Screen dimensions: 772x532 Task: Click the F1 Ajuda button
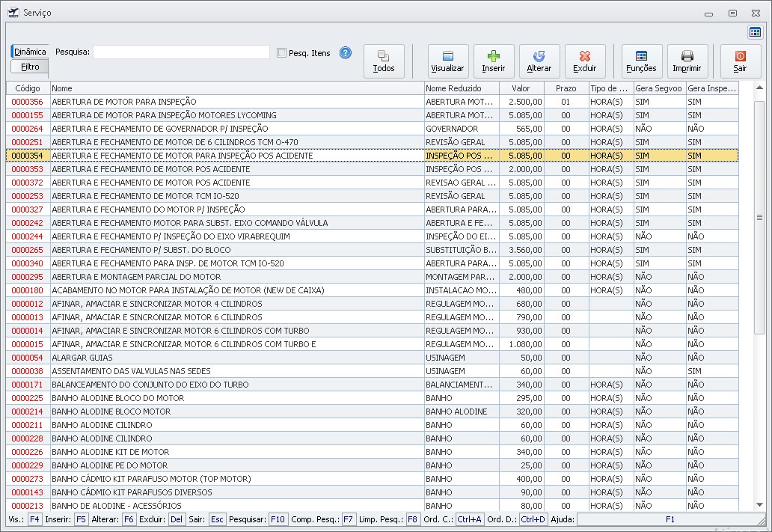coord(670,519)
